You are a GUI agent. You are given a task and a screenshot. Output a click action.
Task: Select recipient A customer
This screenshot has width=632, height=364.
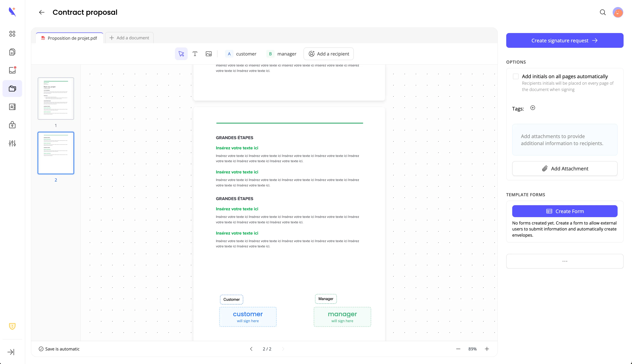[x=241, y=54]
